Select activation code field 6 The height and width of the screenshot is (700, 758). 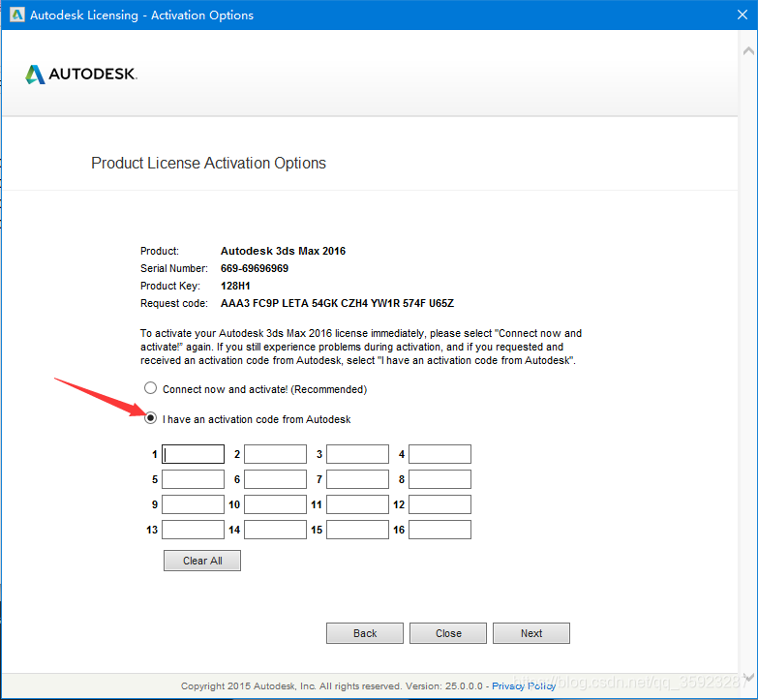pos(275,479)
